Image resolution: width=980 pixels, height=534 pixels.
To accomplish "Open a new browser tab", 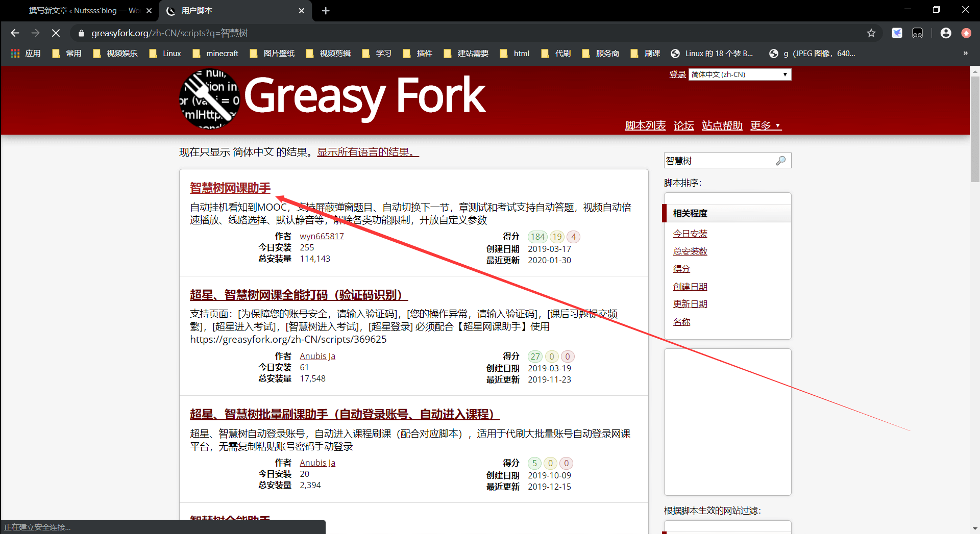I will pyautogui.click(x=326, y=11).
